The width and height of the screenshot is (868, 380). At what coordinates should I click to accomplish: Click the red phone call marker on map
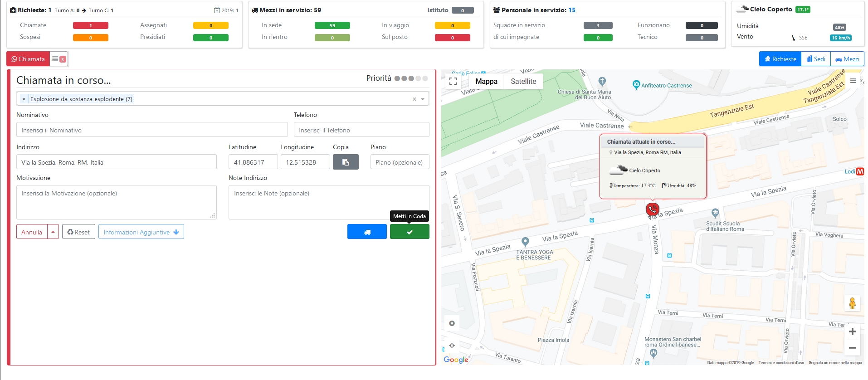(652, 209)
